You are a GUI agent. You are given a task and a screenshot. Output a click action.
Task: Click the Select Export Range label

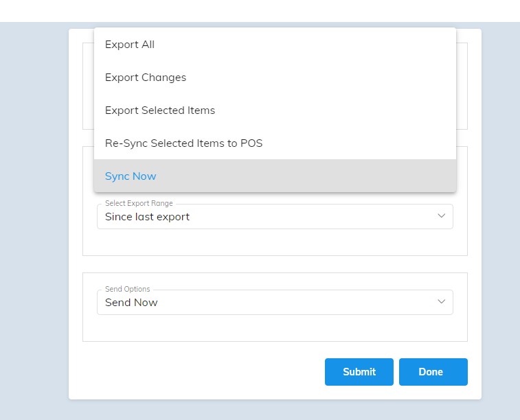pos(139,203)
